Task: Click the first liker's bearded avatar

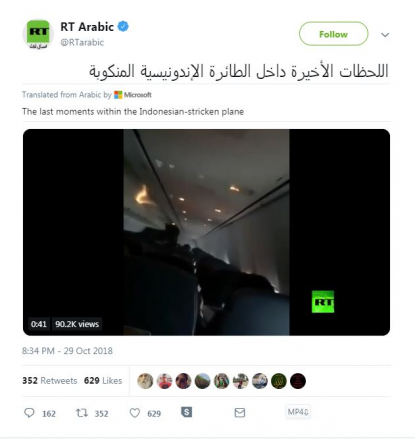Action: tap(145, 381)
